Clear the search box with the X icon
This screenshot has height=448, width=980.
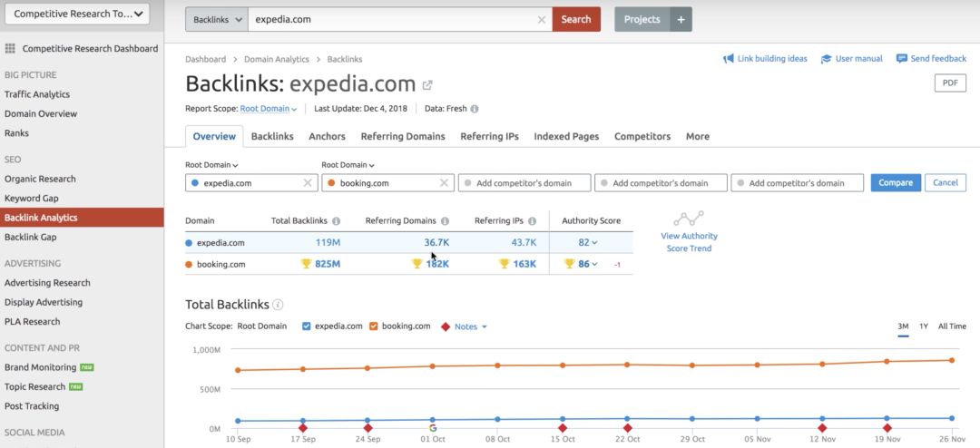542,19
